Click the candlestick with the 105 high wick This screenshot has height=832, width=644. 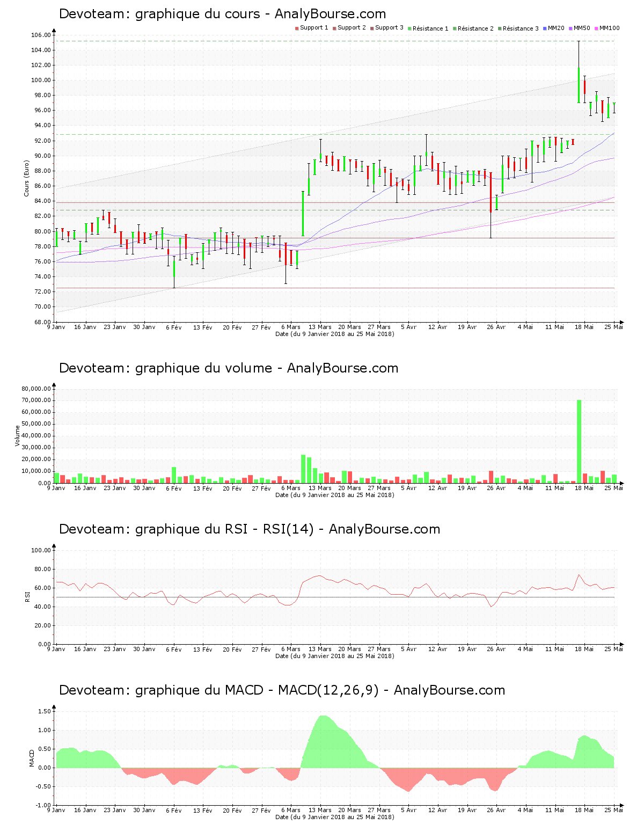point(579,72)
